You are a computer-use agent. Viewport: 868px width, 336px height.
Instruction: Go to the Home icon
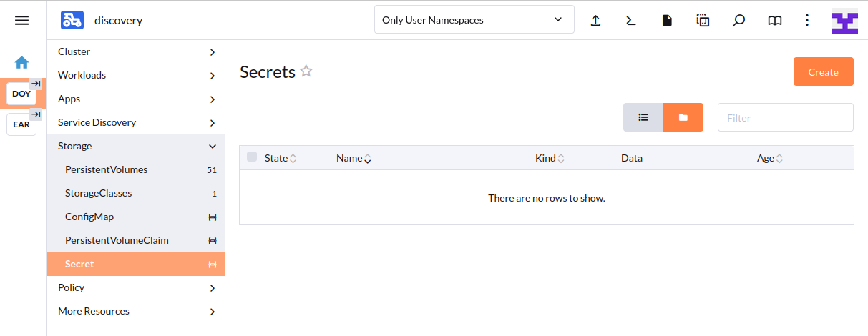click(x=22, y=62)
